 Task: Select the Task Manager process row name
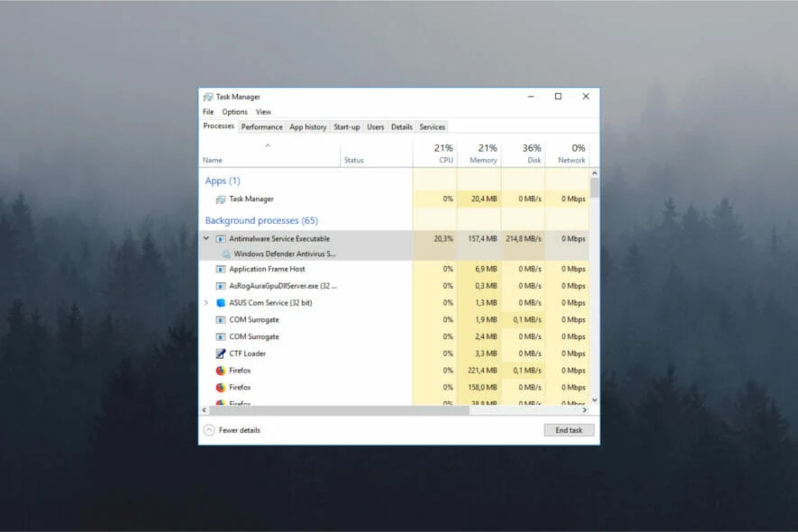tap(251, 199)
